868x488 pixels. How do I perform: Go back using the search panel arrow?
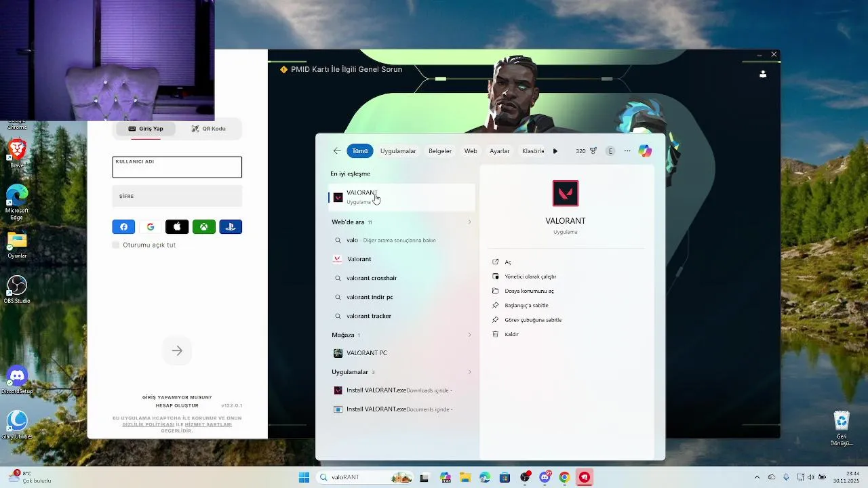337,151
